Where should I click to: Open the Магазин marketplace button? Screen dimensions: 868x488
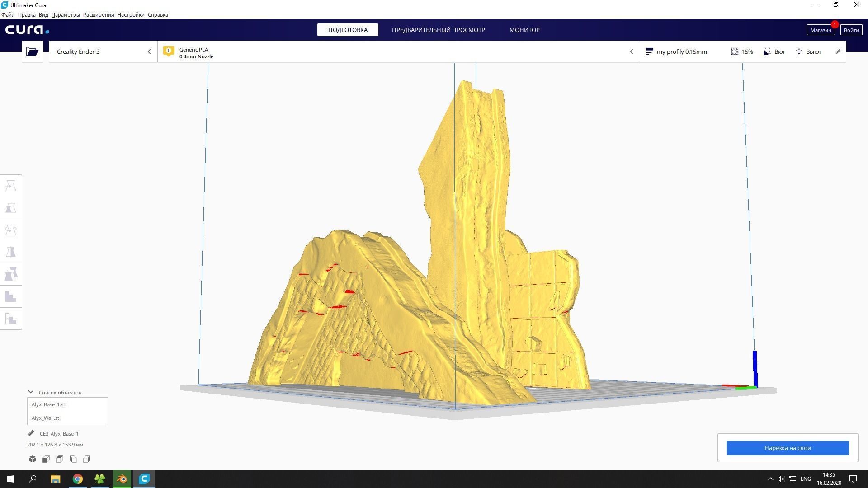click(820, 30)
